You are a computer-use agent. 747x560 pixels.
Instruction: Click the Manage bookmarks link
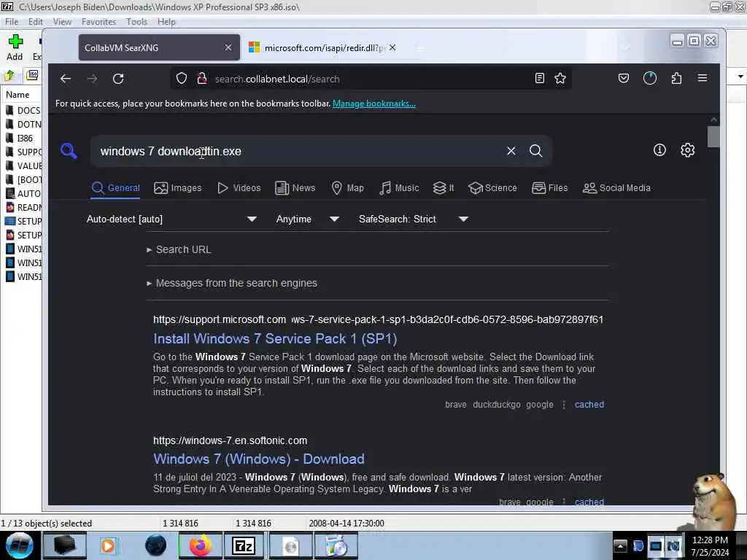coord(374,104)
